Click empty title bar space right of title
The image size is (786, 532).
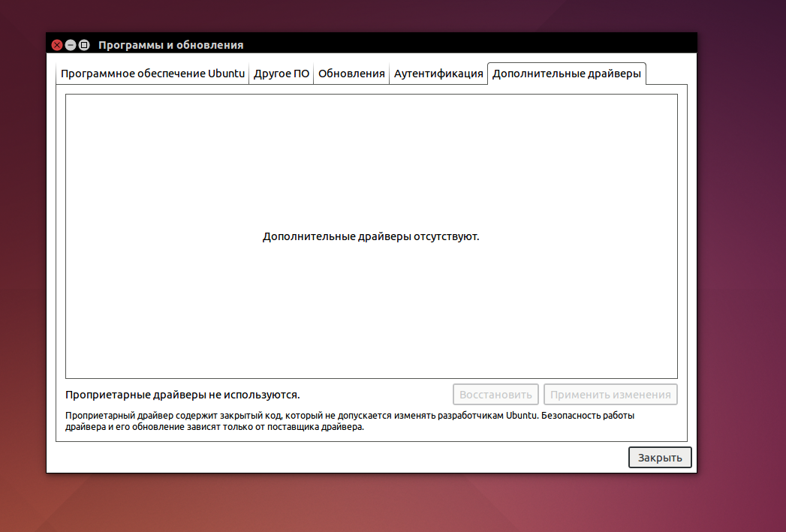point(465,45)
